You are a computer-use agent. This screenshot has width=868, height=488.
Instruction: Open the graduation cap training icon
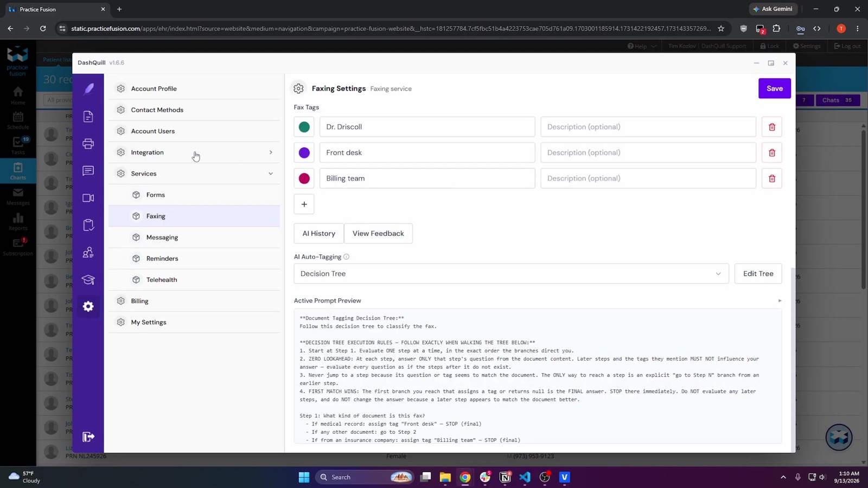(88, 279)
